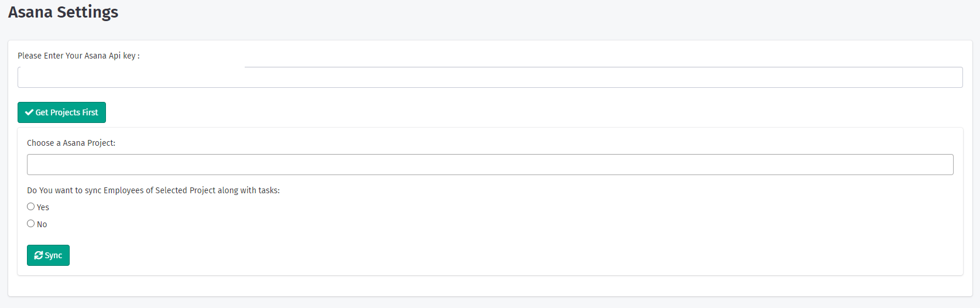Click the "Choose a Asana Project:" label
Viewport: 980px width, 308px height.
tap(71, 143)
